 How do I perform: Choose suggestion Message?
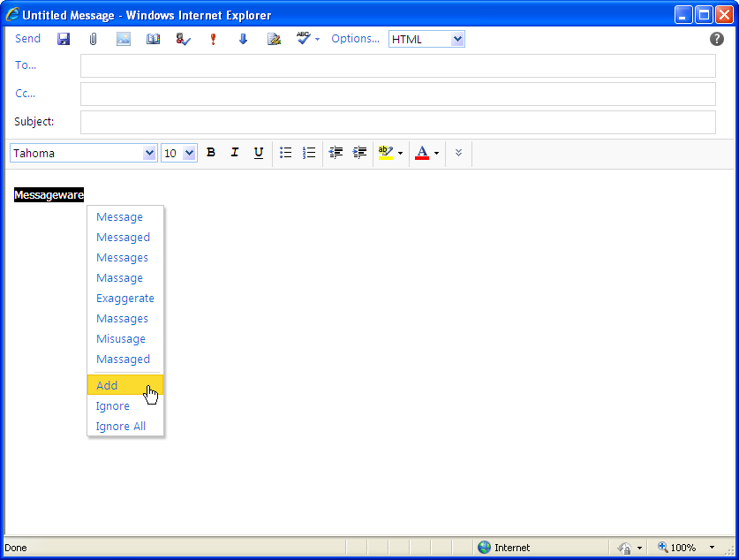(x=120, y=216)
